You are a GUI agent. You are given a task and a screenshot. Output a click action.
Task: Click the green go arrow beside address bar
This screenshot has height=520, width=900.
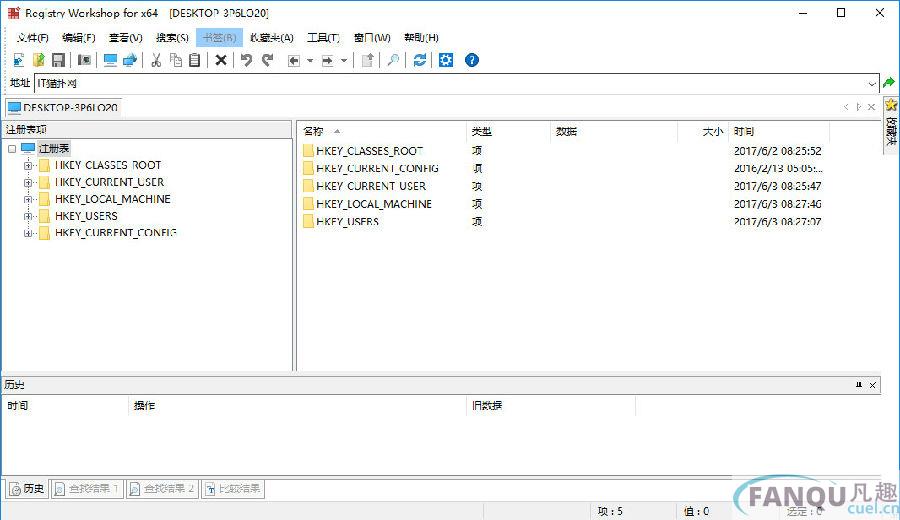889,83
